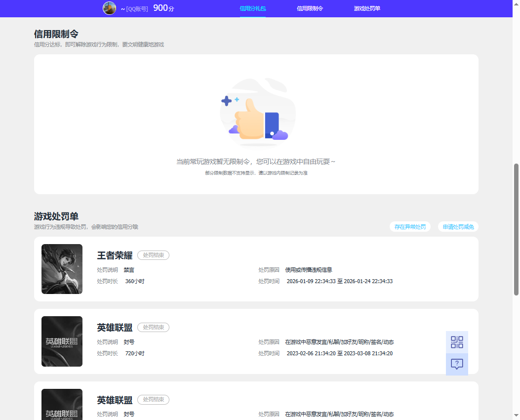Screen dimensions: 520x420
Task: Click the 信用限制令 section heading
Action: point(56,34)
